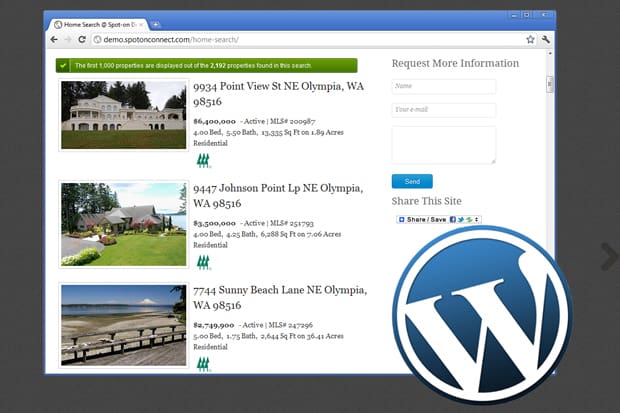
Task: Click the browser back arrow
Action: coord(55,39)
